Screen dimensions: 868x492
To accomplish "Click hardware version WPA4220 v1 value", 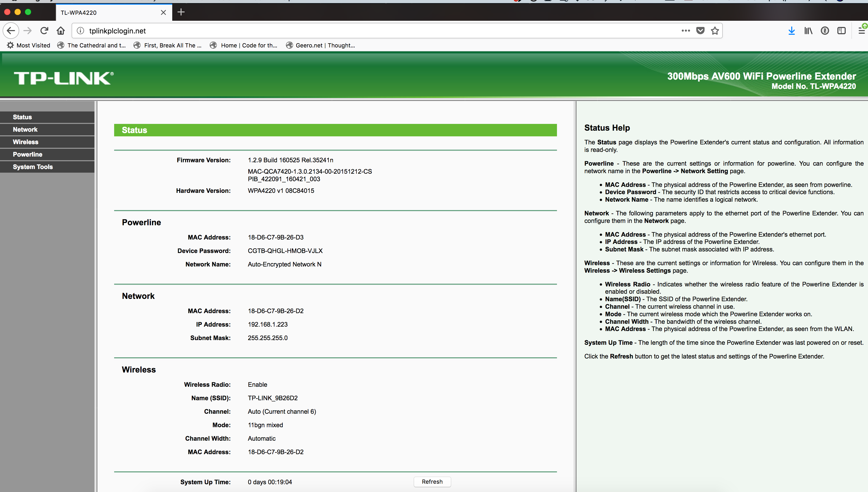I will [x=281, y=191].
